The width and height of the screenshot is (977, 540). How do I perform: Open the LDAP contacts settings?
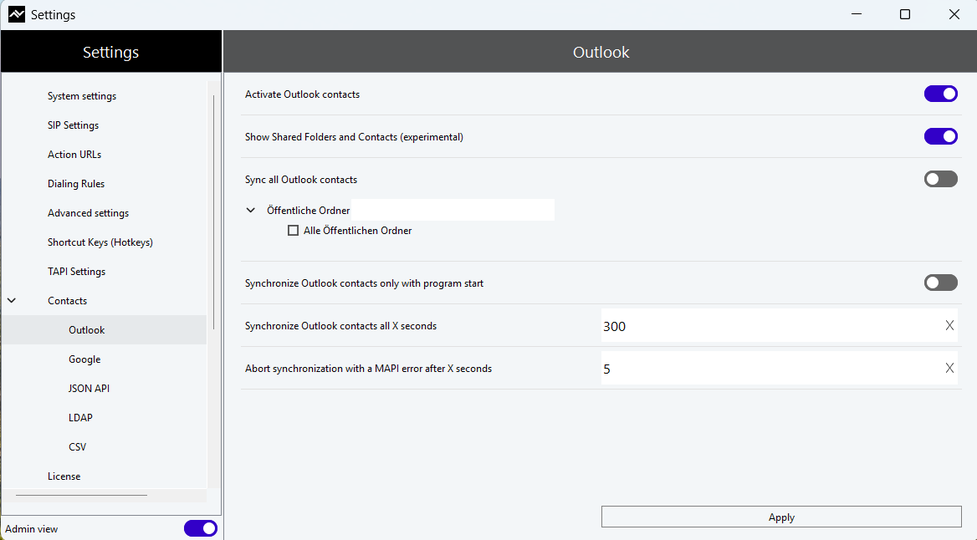[x=80, y=417]
